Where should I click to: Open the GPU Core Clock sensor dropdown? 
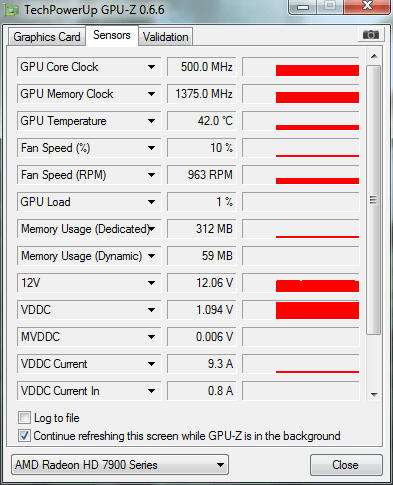tap(151, 67)
